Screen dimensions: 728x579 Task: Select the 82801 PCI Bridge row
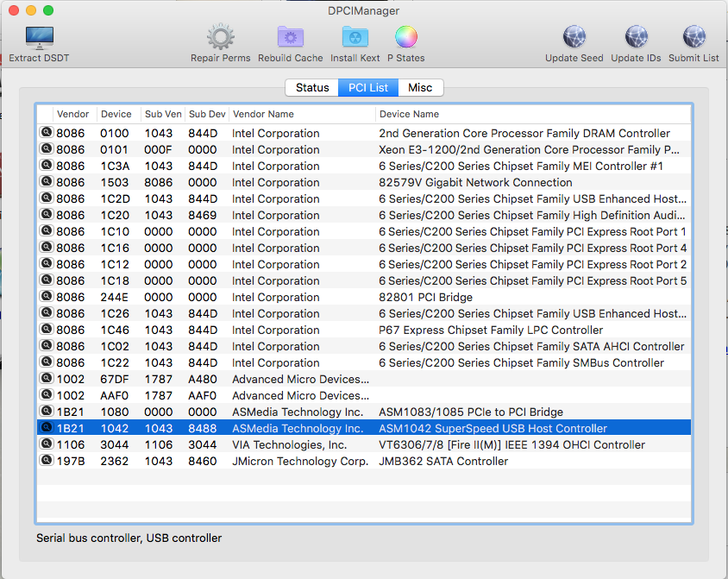click(425, 298)
